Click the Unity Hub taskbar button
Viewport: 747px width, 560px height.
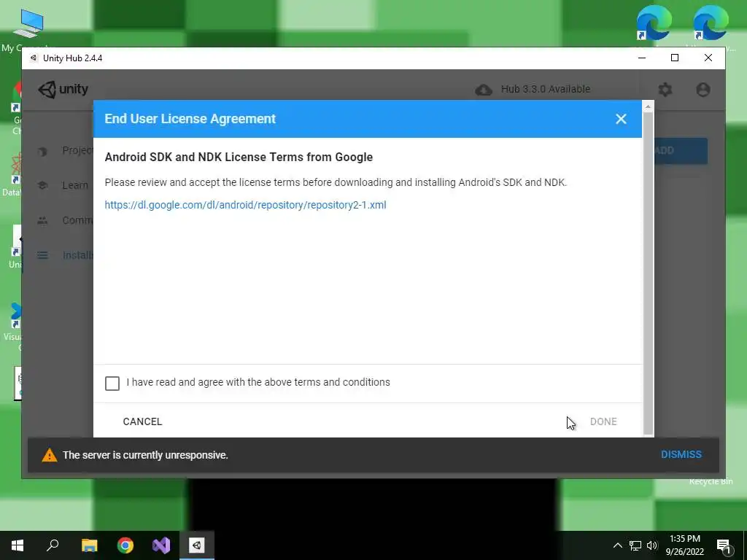tap(197, 545)
